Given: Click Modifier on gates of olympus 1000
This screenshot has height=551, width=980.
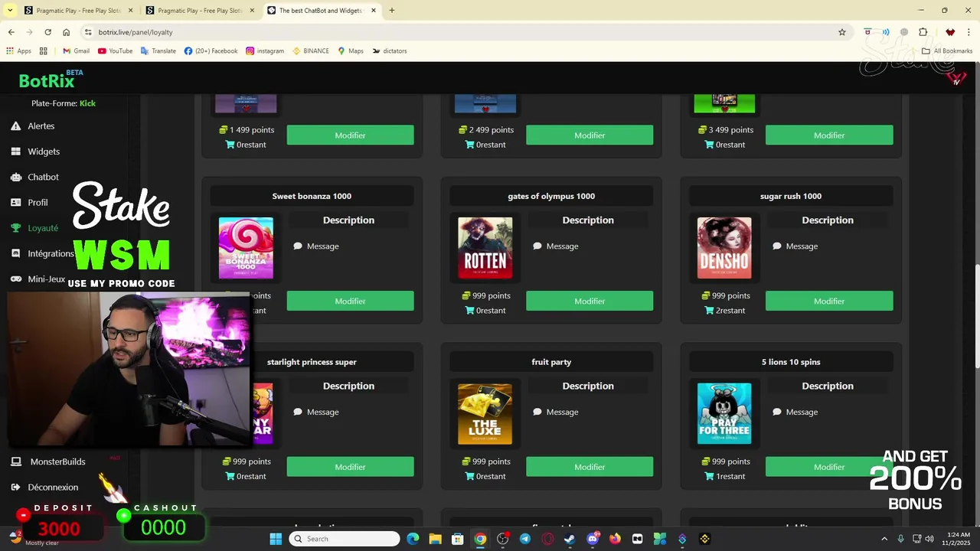Looking at the screenshot, I should (x=590, y=301).
